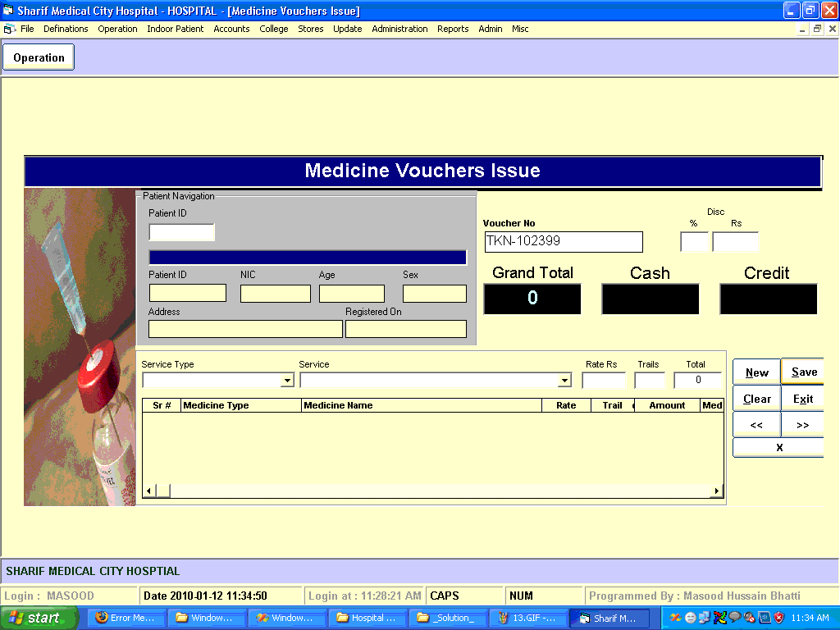Click the top Patient ID input field
840x630 pixels.
tap(181, 232)
